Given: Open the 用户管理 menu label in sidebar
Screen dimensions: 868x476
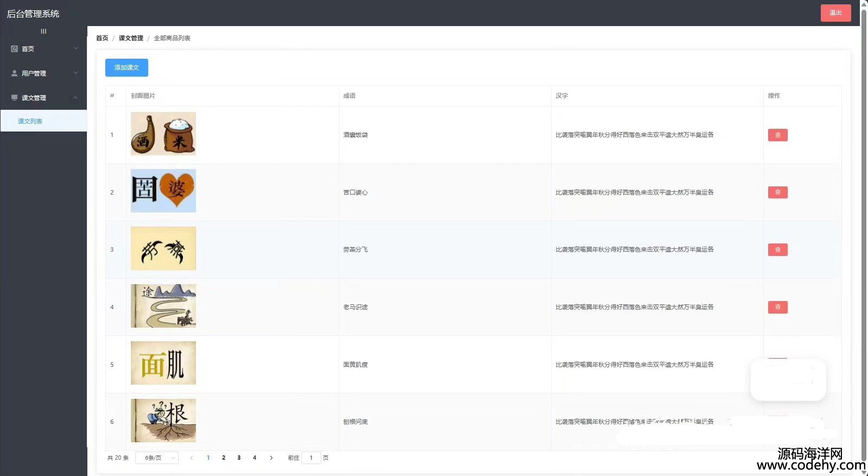Looking at the screenshot, I should [x=34, y=73].
